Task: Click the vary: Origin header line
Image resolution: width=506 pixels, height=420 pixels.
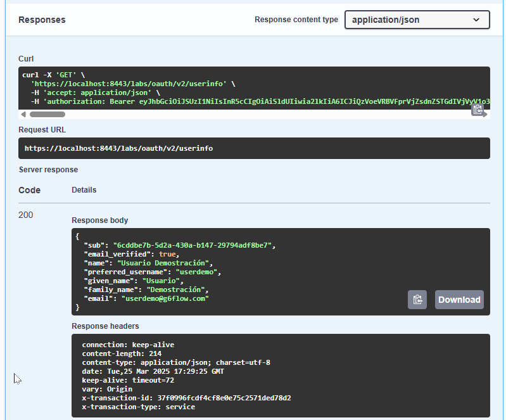Action: coord(107,389)
